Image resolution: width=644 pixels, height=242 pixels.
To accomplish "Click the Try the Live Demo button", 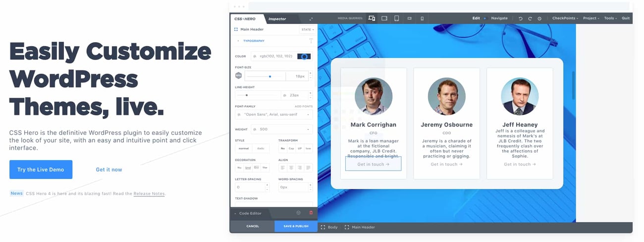I will click(41, 170).
